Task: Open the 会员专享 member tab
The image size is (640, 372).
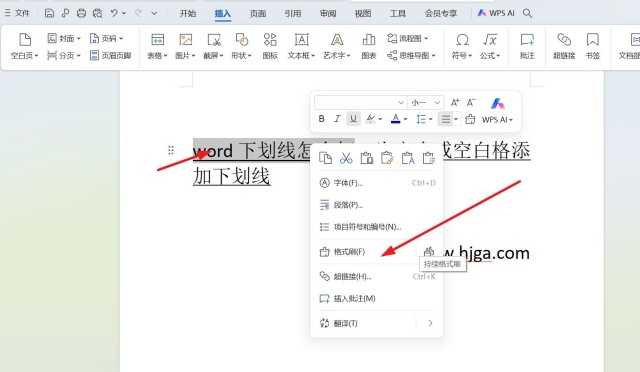Action: [x=440, y=13]
